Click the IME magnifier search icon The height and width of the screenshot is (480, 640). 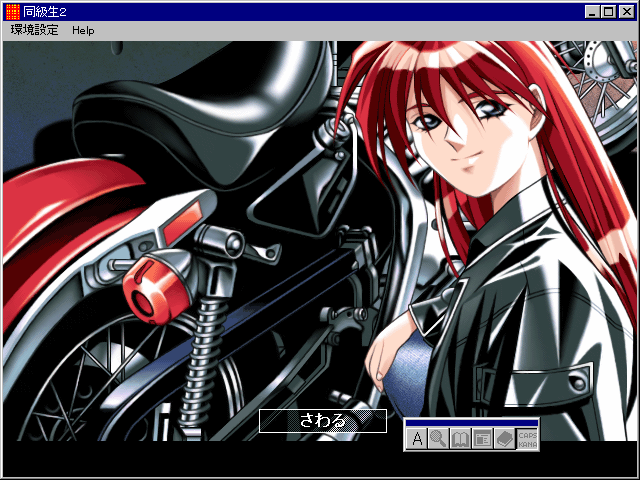click(x=439, y=439)
